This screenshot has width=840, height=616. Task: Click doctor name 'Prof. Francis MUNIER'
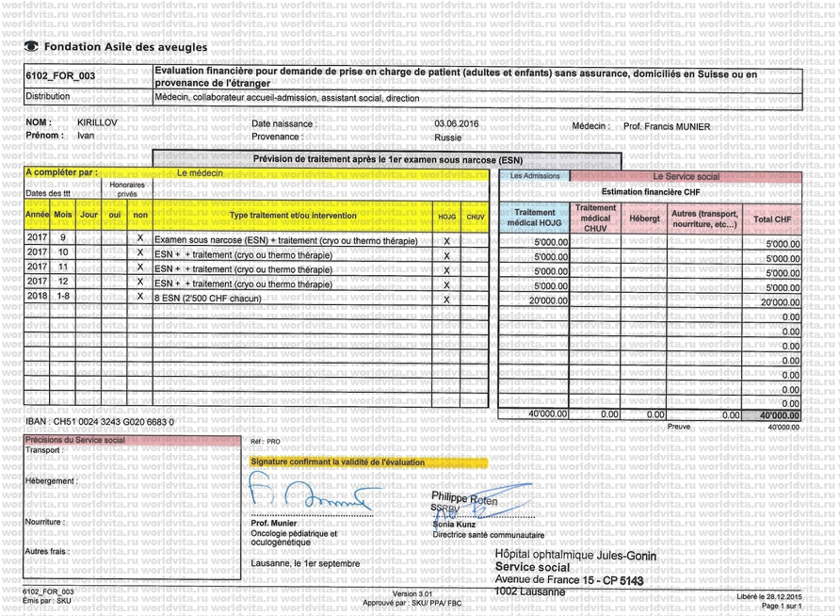[667, 127]
